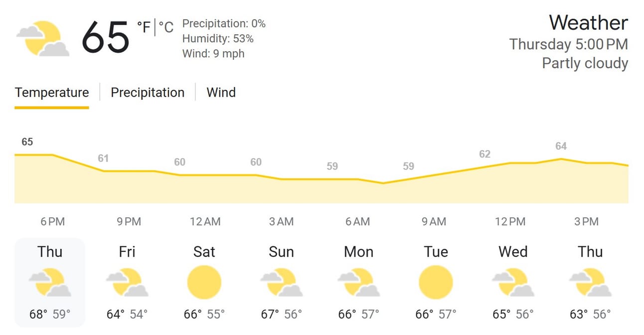Select Sunday's partly cloudy forecast icon
The width and height of the screenshot is (644, 335).
coord(282,283)
